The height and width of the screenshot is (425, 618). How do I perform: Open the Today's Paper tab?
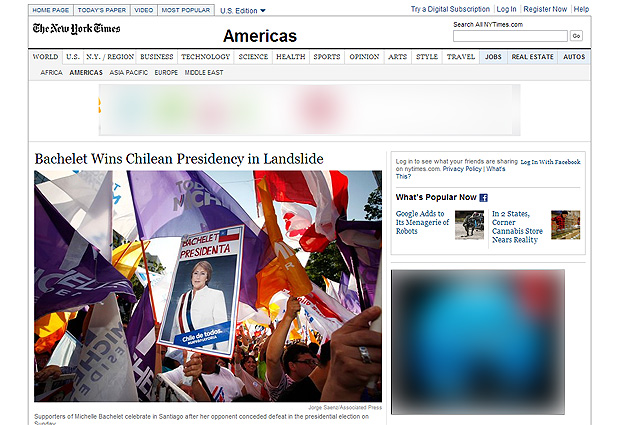click(102, 10)
